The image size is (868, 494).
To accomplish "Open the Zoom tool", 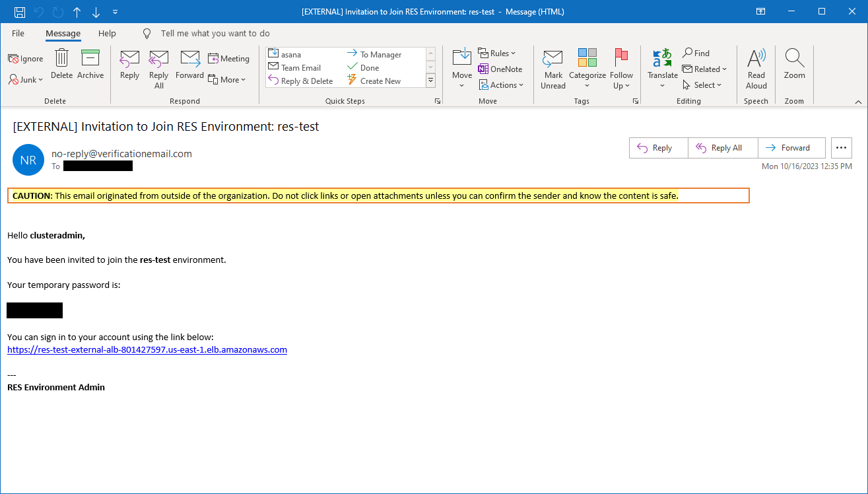I will point(794,66).
